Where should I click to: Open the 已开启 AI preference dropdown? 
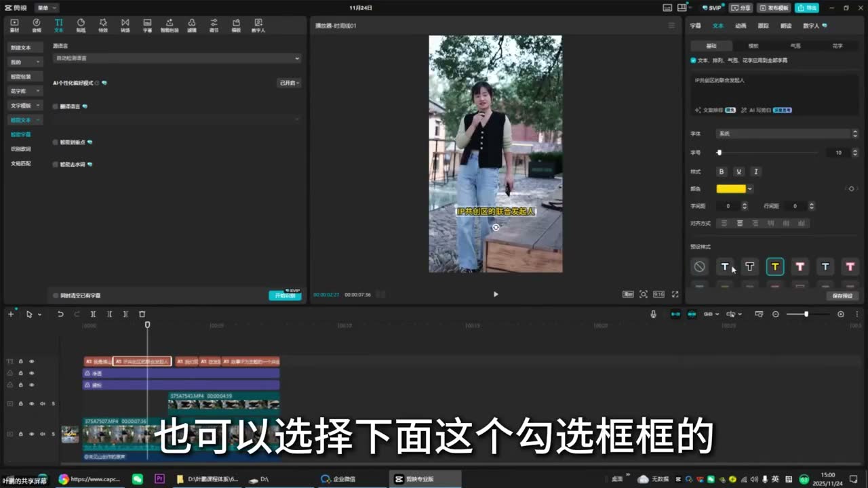tap(289, 83)
